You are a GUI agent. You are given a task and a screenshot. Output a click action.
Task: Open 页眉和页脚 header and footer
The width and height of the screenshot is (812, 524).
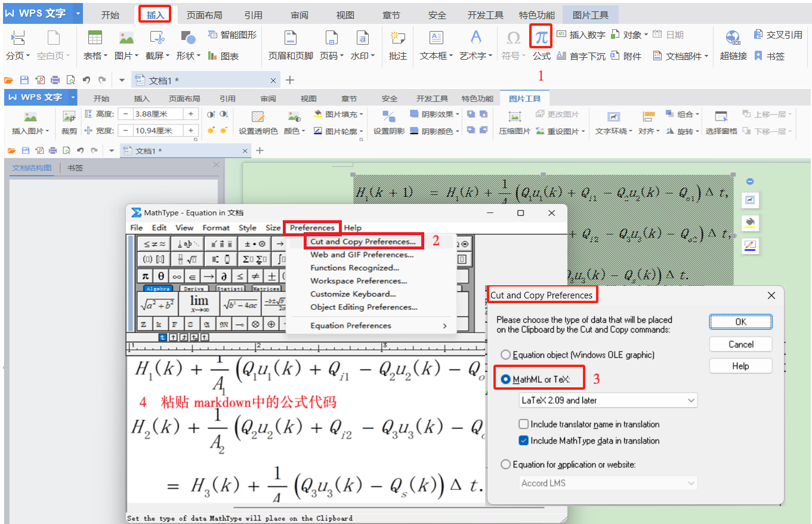click(291, 45)
